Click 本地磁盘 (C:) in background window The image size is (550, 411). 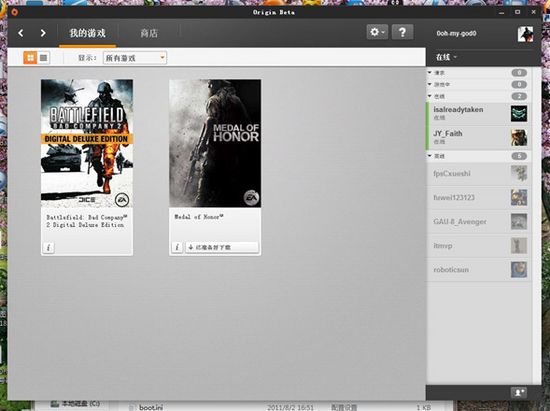point(81,404)
